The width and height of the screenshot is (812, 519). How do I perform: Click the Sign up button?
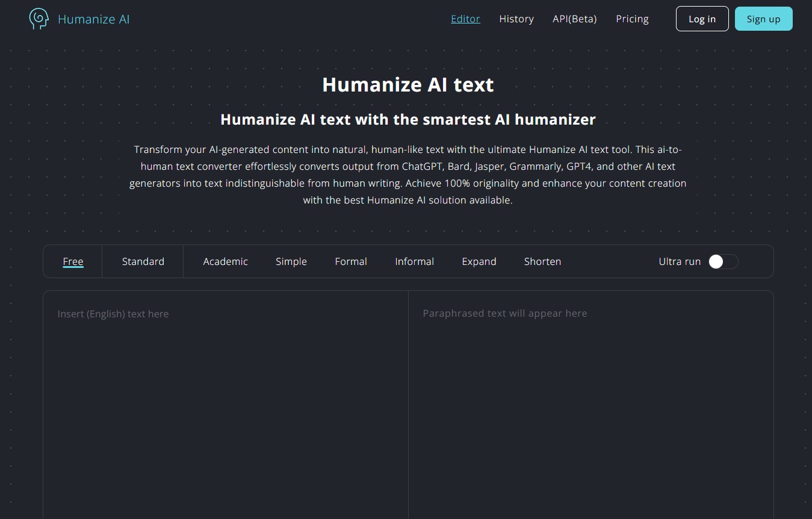763,19
